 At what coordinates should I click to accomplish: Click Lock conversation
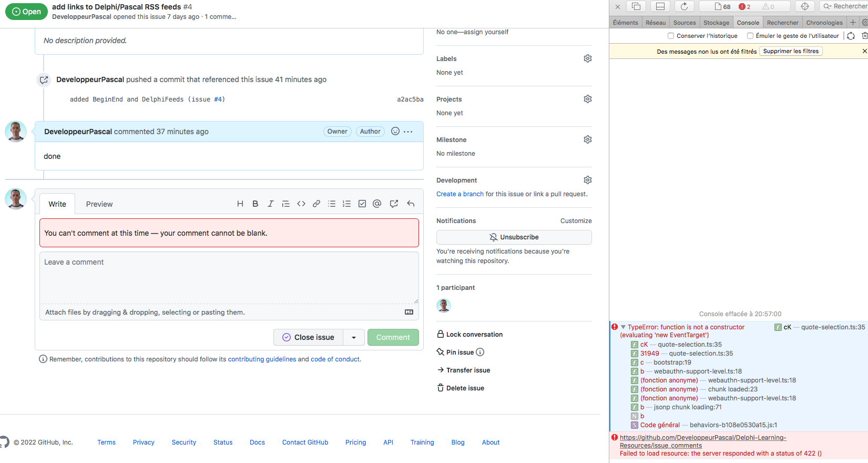pos(469,335)
